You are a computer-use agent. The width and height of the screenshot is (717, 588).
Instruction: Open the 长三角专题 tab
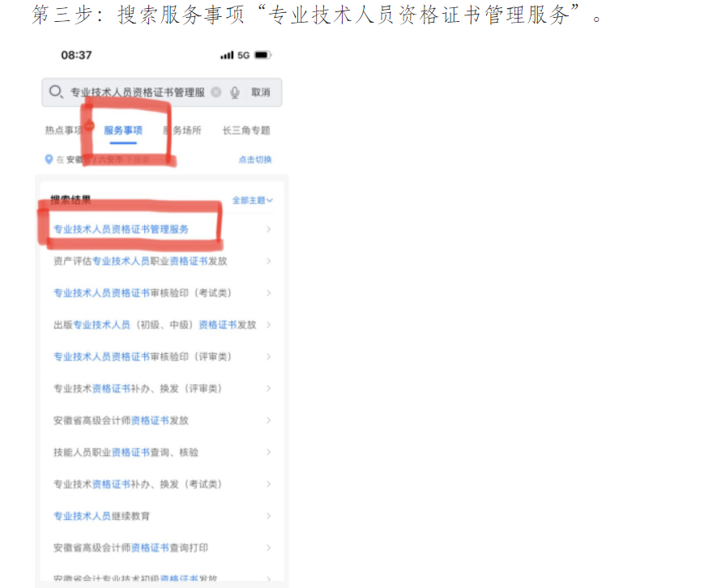[x=246, y=130]
